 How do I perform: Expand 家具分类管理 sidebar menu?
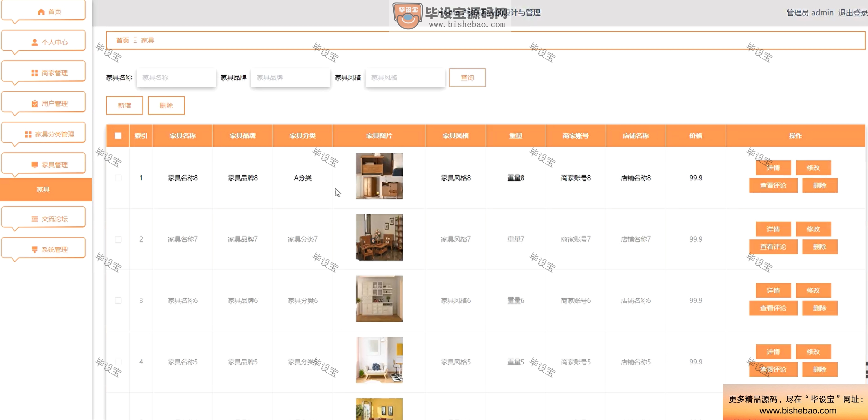tap(44, 133)
